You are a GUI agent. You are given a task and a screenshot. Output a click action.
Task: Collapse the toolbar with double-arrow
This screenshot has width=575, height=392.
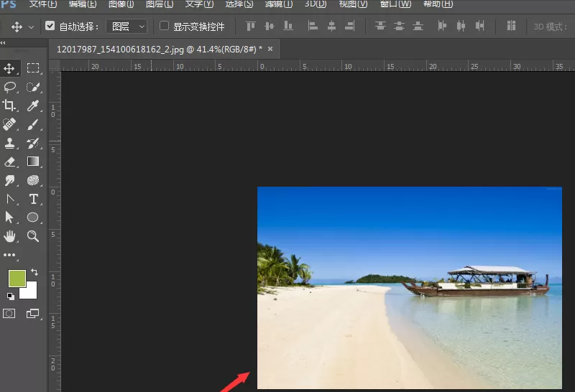click(3, 43)
